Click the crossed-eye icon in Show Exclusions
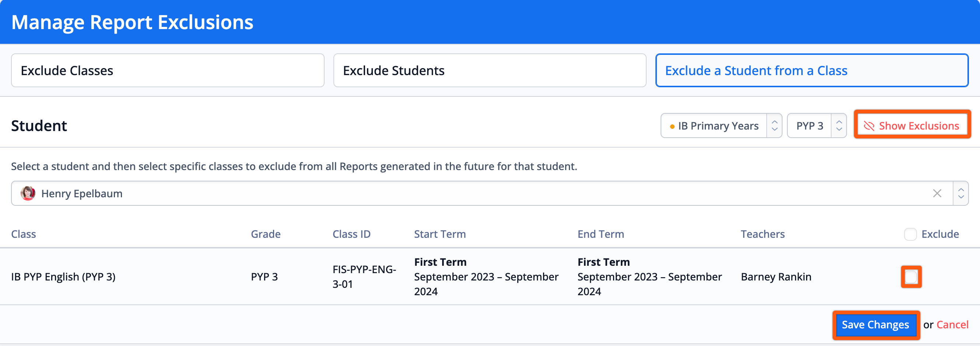This screenshot has height=346, width=980. (869, 126)
